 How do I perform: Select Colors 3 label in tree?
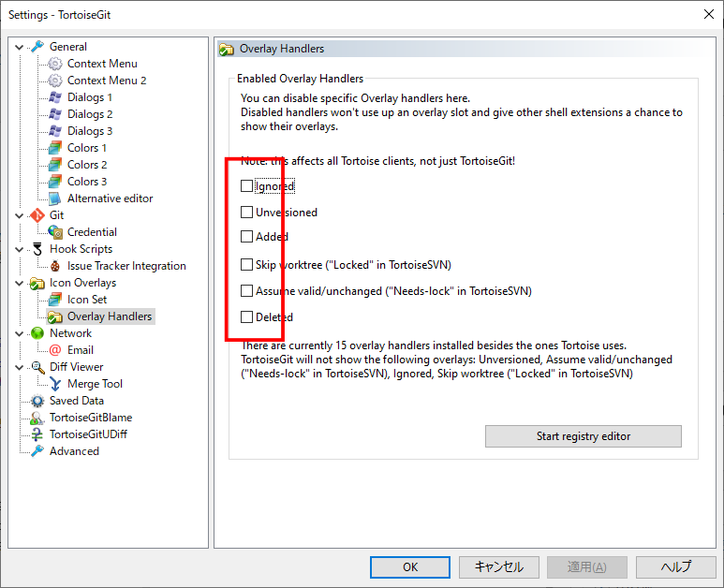(87, 182)
